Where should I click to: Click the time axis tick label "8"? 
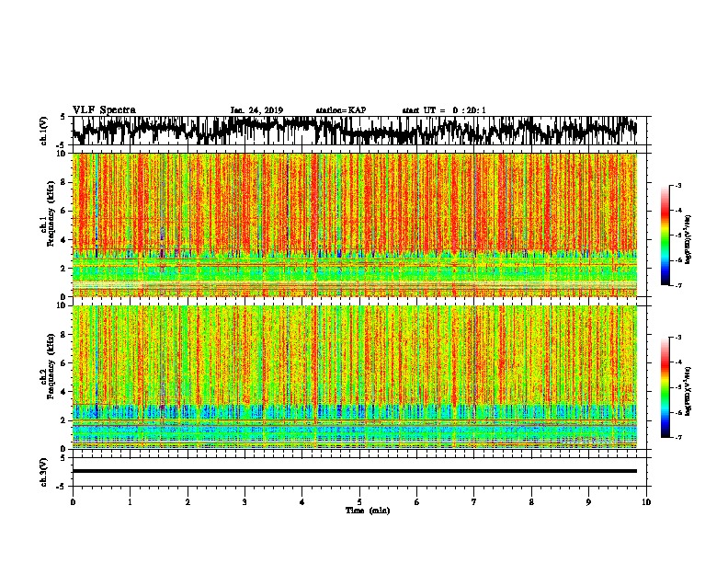(531, 502)
